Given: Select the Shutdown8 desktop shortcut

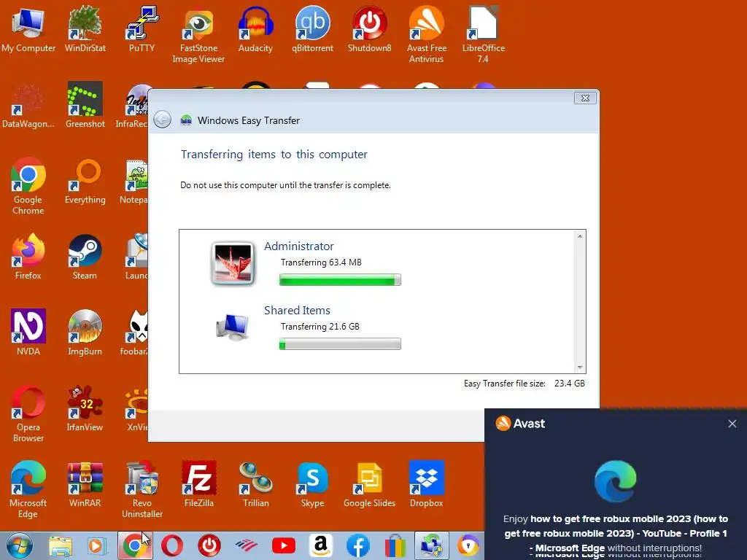Looking at the screenshot, I should click(369, 29).
